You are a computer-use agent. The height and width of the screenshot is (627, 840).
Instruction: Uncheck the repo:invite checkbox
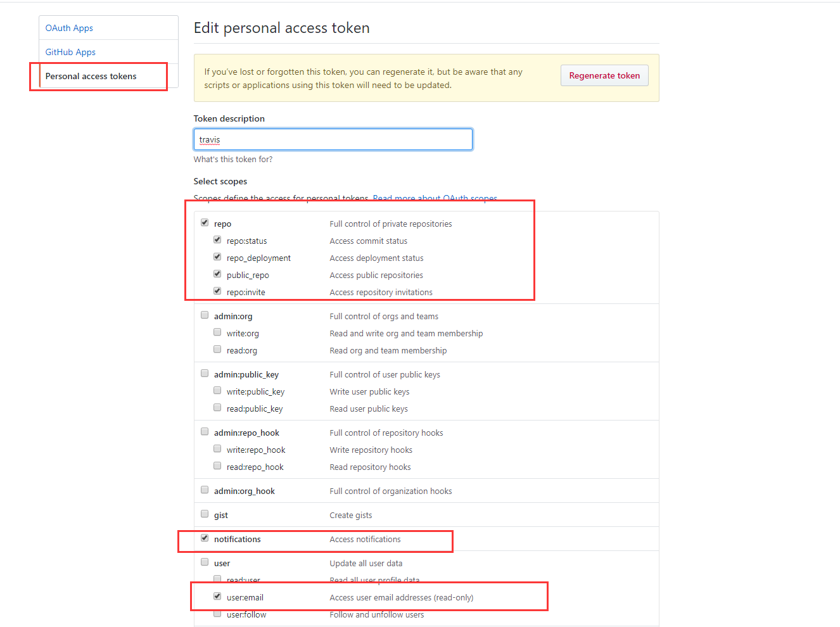[x=217, y=291]
